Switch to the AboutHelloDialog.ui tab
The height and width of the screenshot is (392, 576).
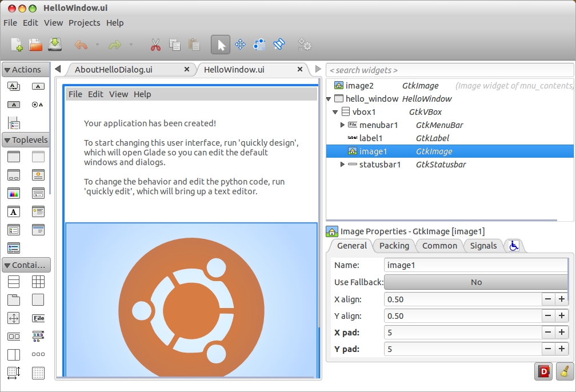pos(114,70)
